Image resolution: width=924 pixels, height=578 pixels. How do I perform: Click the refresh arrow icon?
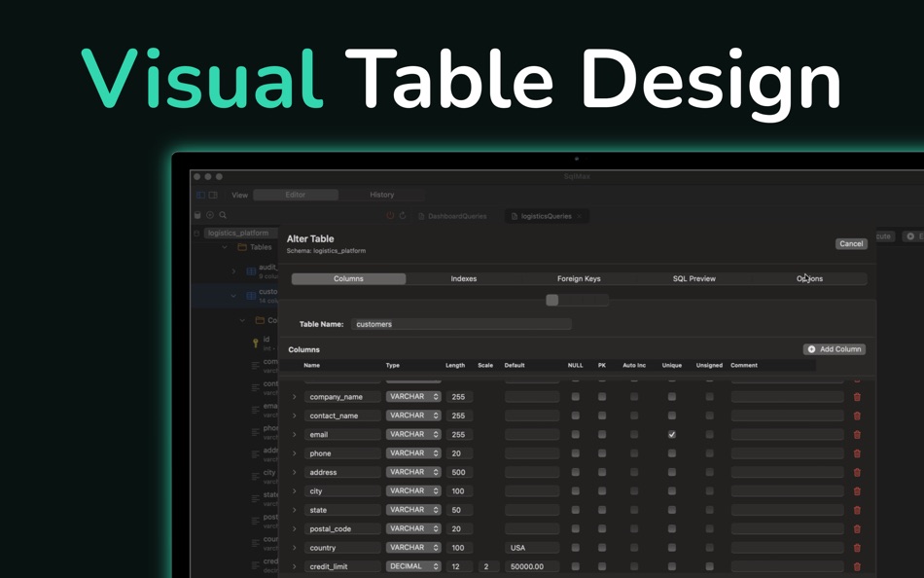(403, 216)
